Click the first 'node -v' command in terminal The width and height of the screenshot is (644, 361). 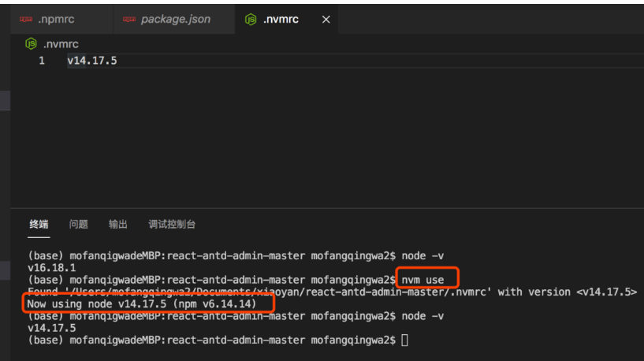tap(423, 256)
